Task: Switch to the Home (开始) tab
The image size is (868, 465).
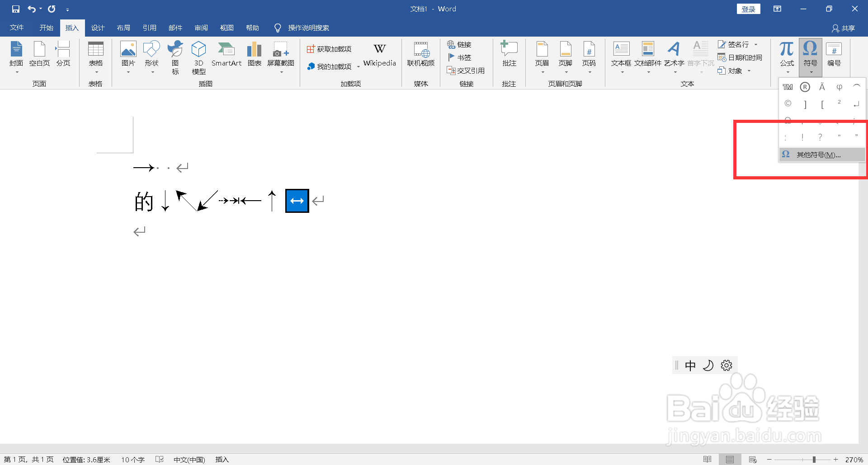Action: click(x=46, y=28)
